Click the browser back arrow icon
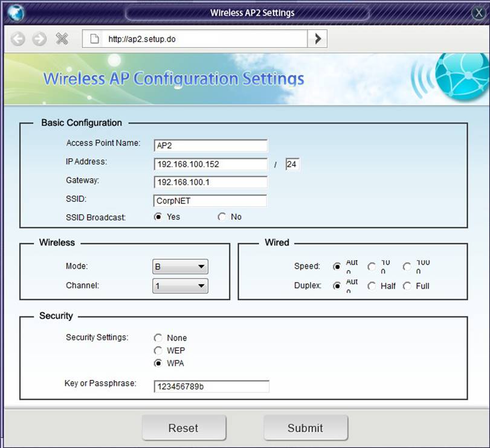The height and width of the screenshot is (448, 490). [x=18, y=39]
